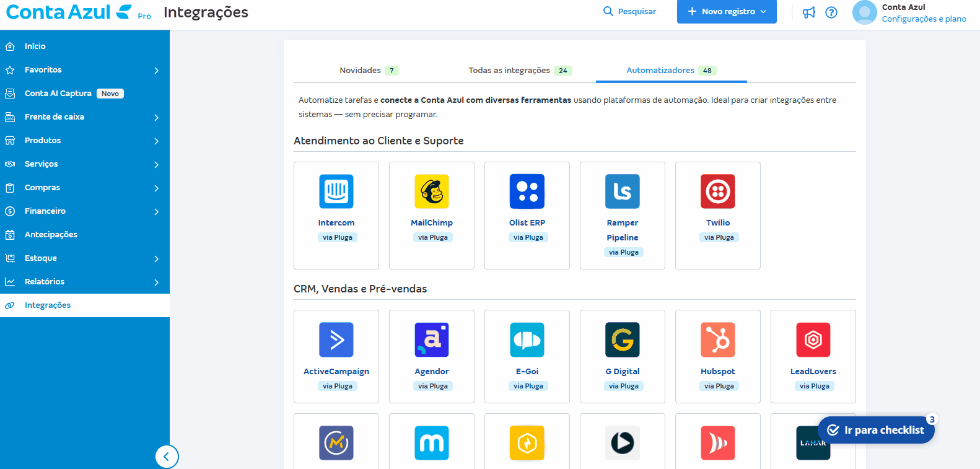Choose the Hubspot integration icon
This screenshot has width=980, height=469.
click(718, 340)
